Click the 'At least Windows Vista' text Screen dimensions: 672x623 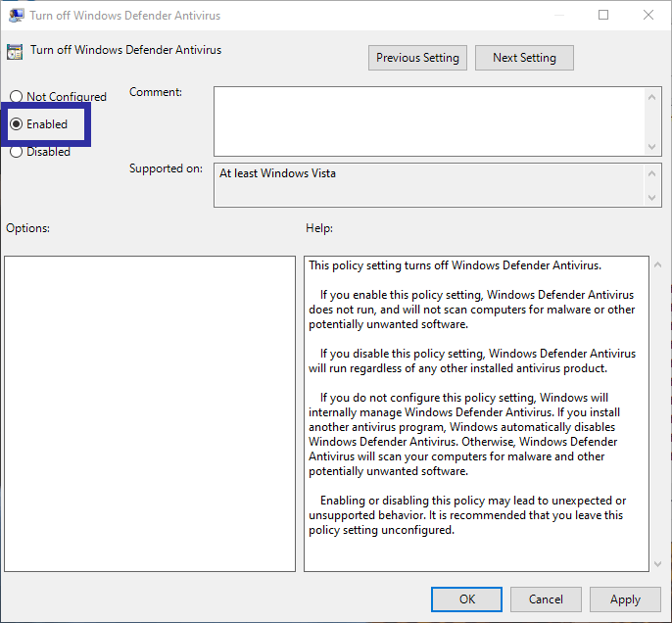click(278, 173)
